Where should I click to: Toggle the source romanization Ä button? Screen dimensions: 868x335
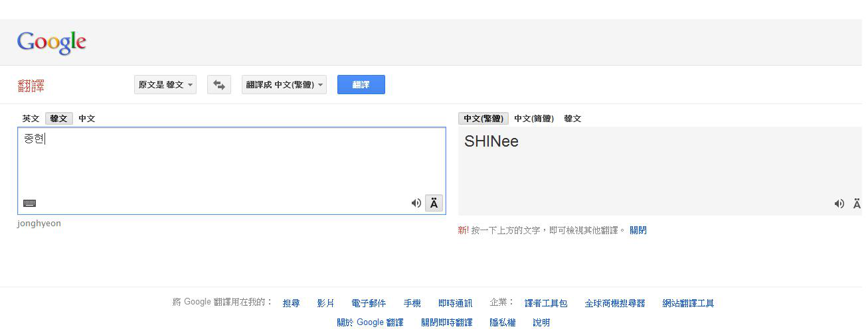coord(434,203)
